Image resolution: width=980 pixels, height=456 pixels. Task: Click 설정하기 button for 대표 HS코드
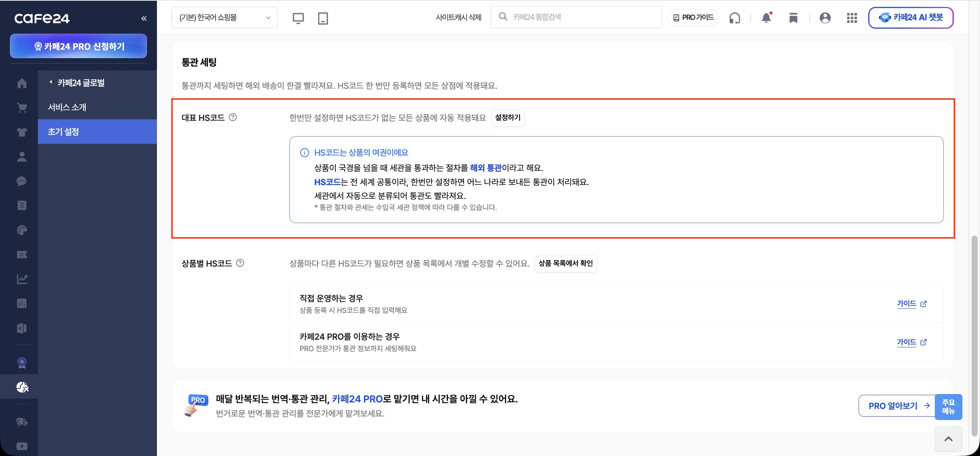pyautogui.click(x=508, y=117)
